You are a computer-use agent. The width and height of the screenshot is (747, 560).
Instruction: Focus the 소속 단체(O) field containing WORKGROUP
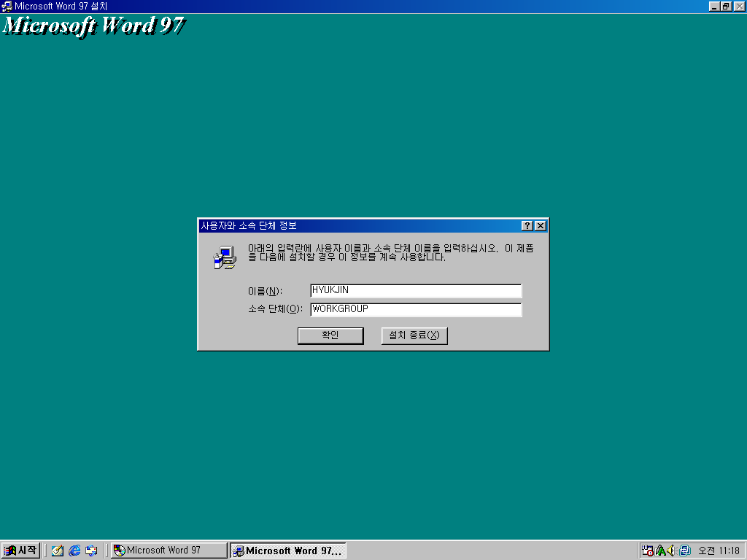[x=416, y=309]
